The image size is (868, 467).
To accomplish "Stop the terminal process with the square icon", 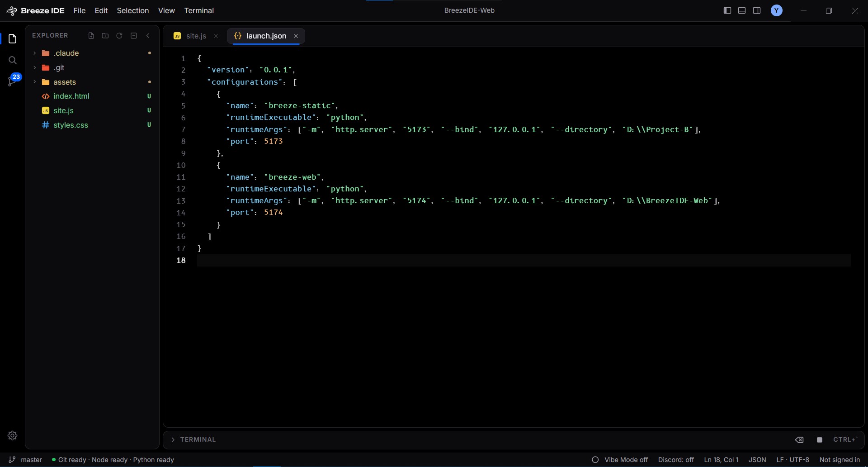I will tap(820, 440).
